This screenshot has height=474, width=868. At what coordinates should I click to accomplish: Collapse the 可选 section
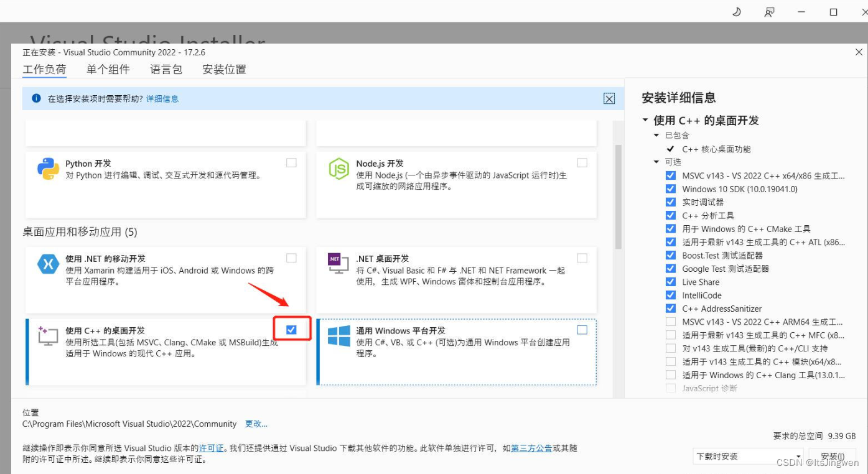click(656, 162)
